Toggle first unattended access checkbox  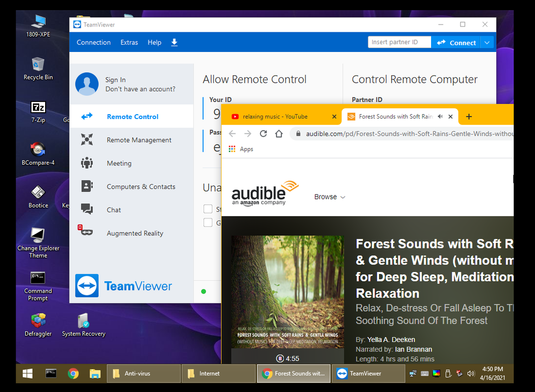tap(208, 209)
